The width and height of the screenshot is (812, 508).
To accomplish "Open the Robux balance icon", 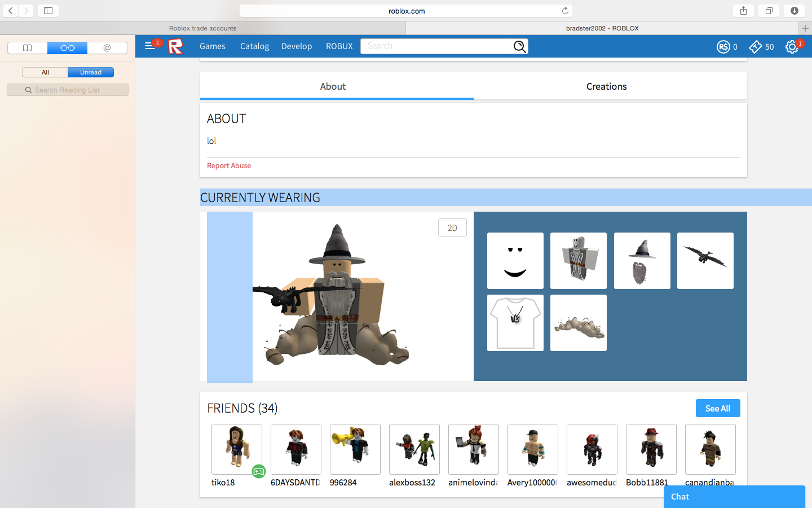I will (723, 47).
